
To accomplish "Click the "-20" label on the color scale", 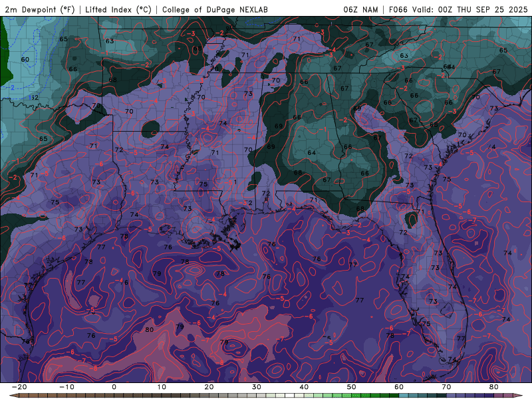I will [19, 387].
